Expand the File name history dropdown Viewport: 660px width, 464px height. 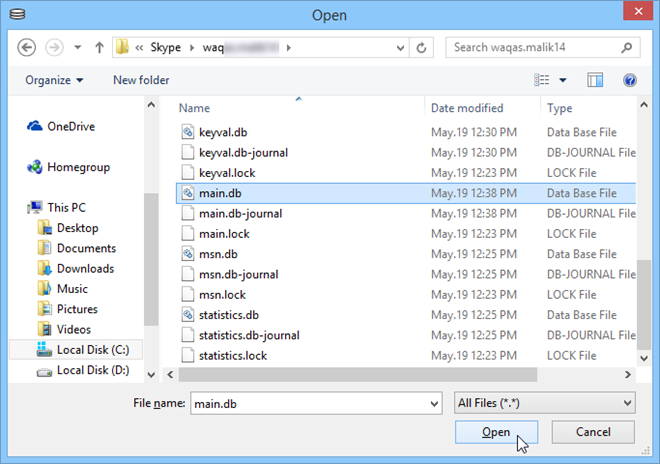click(x=434, y=404)
